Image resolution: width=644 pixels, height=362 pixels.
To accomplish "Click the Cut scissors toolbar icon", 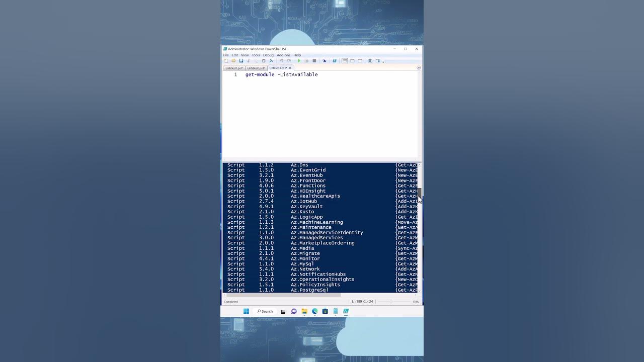I will tap(249, 61).
